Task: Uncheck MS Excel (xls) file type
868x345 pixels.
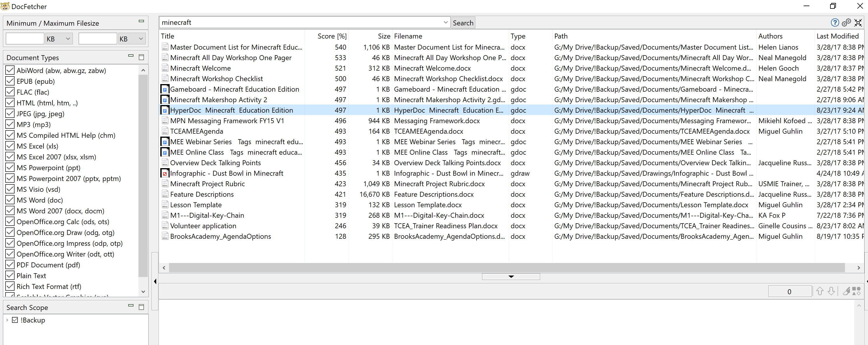Action: coord(10,146)
